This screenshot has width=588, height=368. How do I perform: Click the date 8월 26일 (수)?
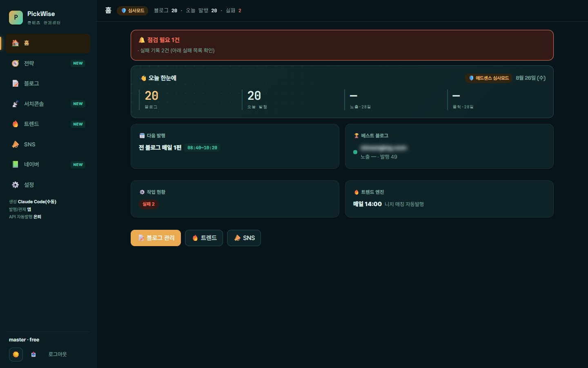pyautogui.click(x=530, y=78)
